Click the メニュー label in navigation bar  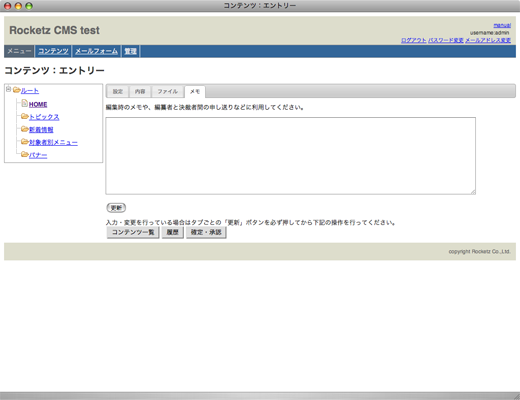point(19,51)
